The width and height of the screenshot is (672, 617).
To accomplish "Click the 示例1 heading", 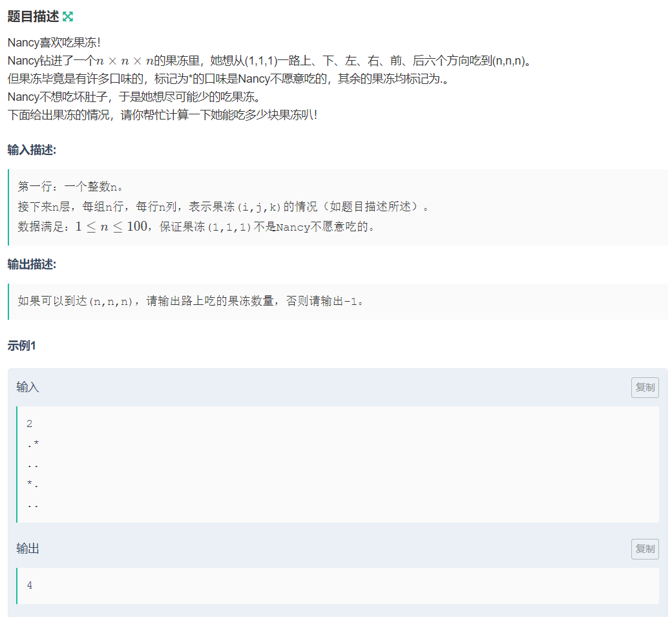I will tap(21, 346).
